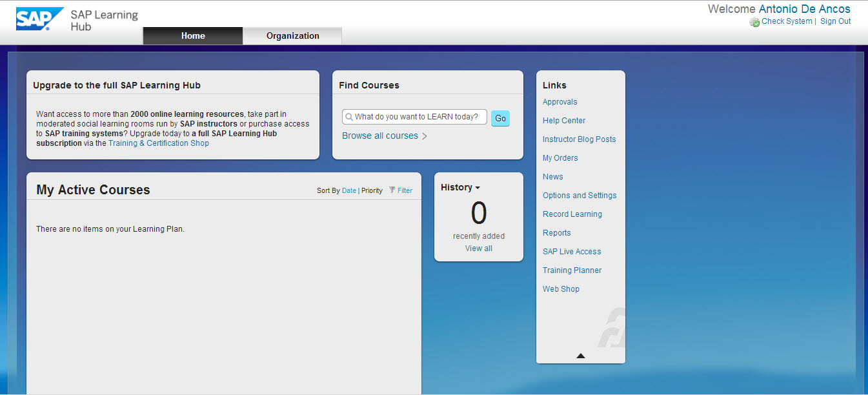
Task: Collapse the Links panel with the up arrow
Action: coord(580,356)
